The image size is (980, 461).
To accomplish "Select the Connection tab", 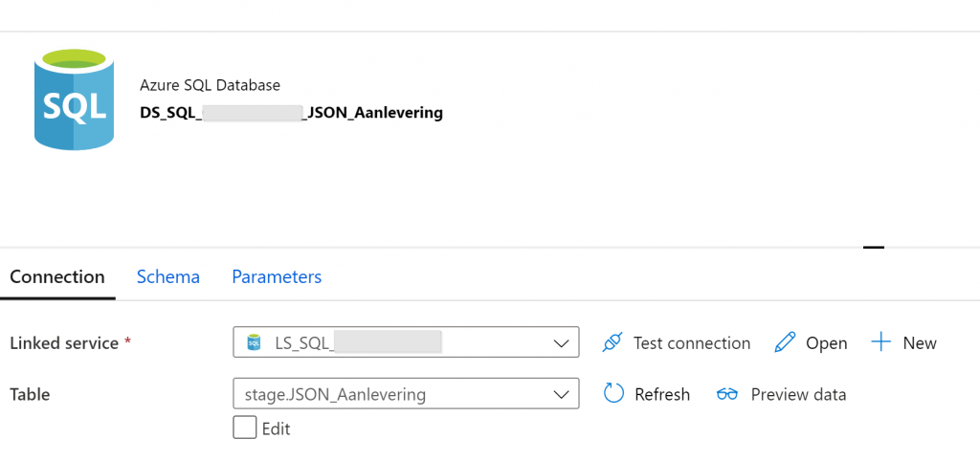I will (57, 276).
